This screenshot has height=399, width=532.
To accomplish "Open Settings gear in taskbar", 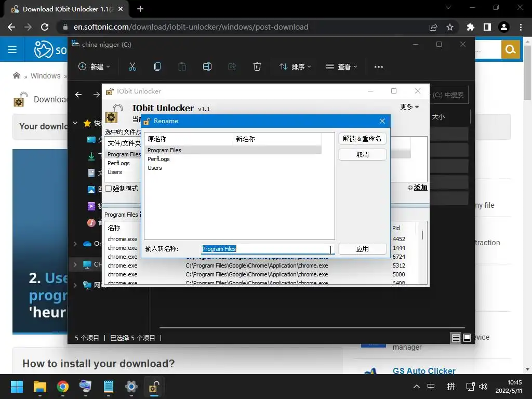I will point(131,387).
